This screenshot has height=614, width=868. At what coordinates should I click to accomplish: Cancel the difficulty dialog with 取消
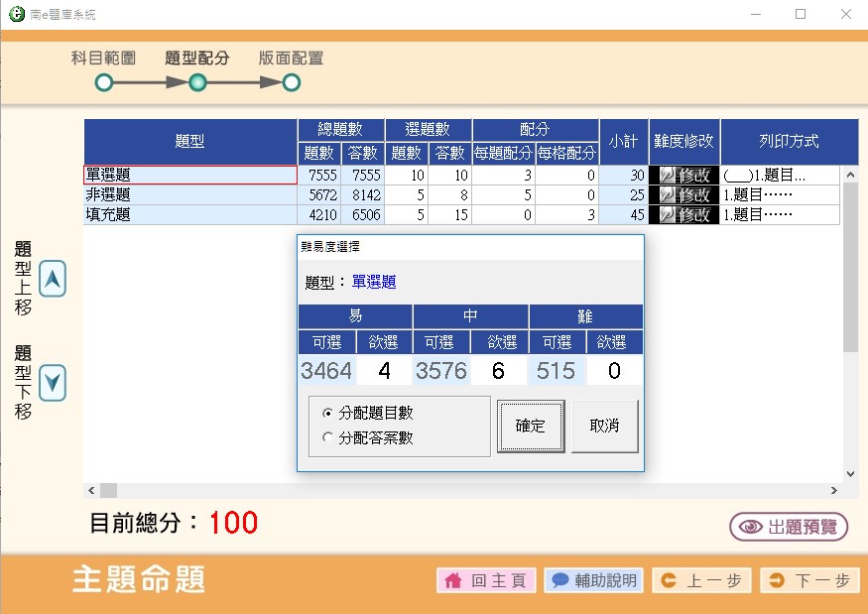tap(604, 426)
